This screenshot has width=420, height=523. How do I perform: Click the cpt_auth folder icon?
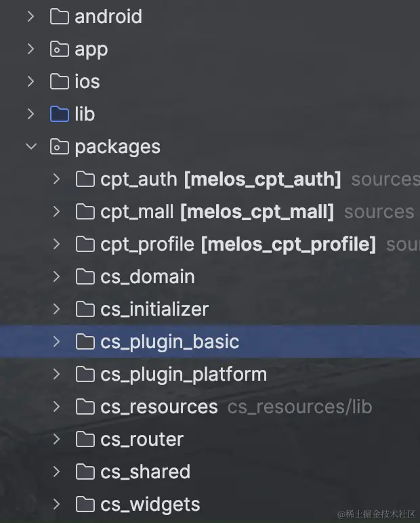[85, 179]
